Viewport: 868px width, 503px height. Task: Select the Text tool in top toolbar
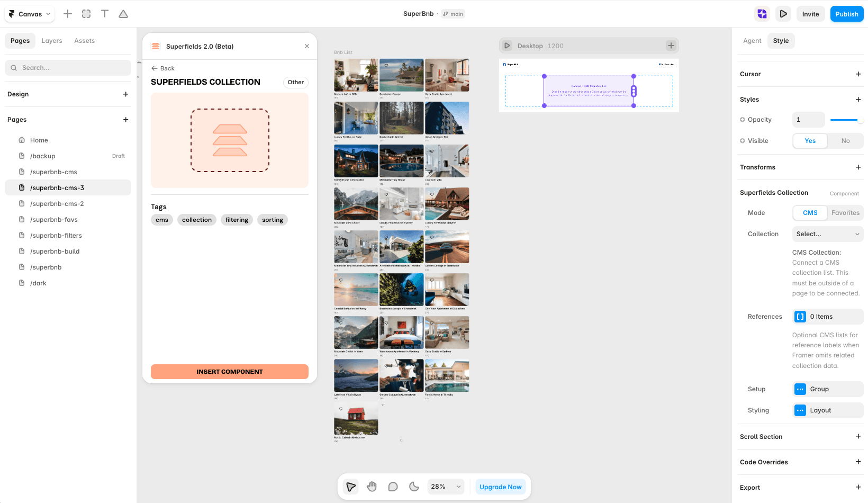(x=105, y=14)
